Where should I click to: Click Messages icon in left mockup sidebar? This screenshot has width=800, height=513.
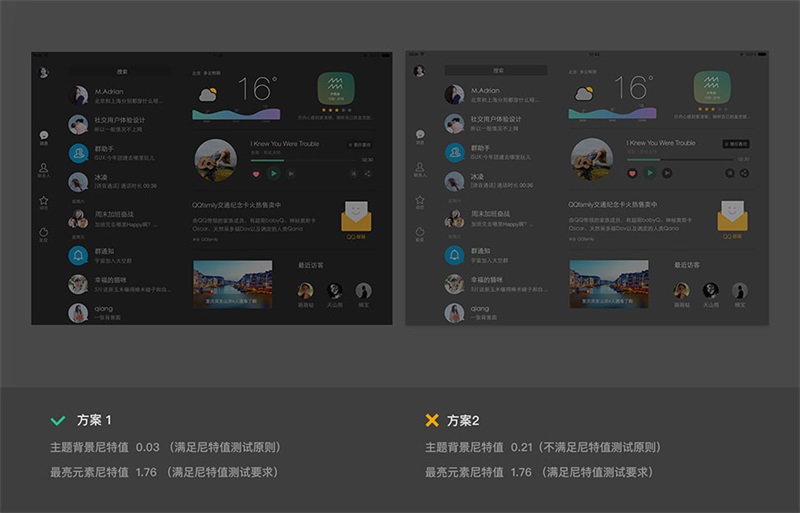44,135
